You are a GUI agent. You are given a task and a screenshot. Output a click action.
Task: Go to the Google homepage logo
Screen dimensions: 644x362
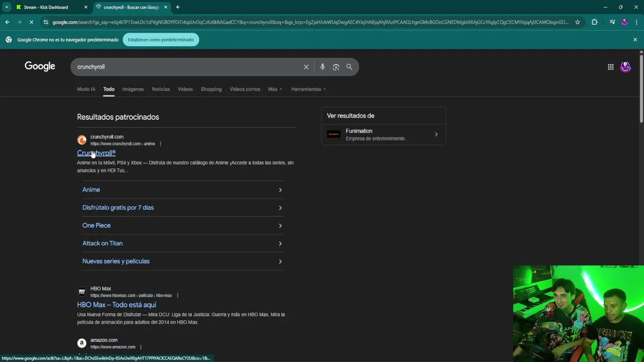pyautogui.click(x=40, y=66)
